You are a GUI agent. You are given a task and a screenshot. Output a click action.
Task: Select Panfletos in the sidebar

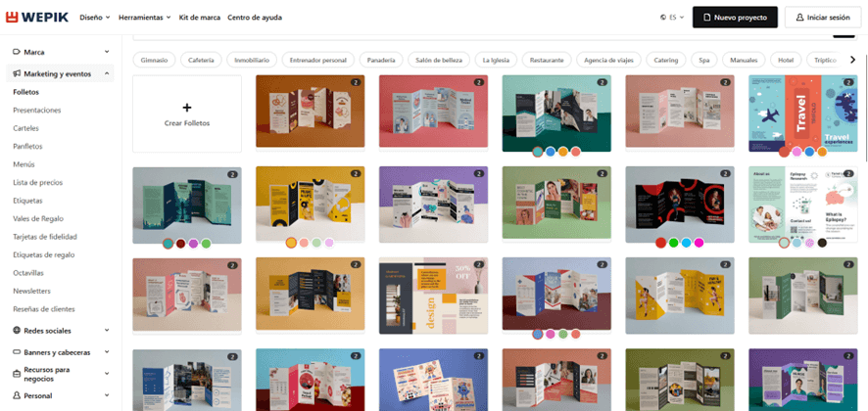tap(27, 147)
